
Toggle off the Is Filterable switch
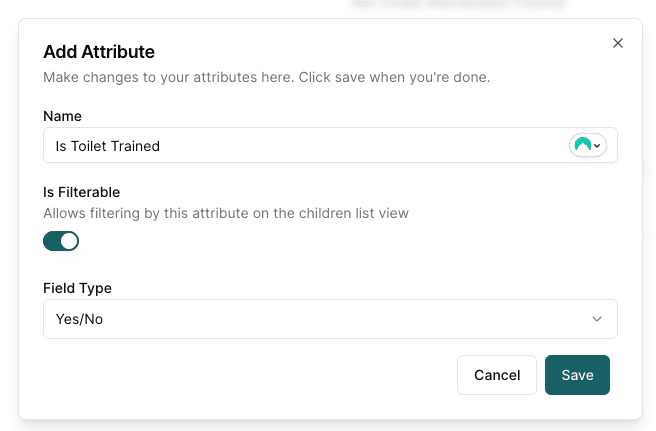pos(61,241)
